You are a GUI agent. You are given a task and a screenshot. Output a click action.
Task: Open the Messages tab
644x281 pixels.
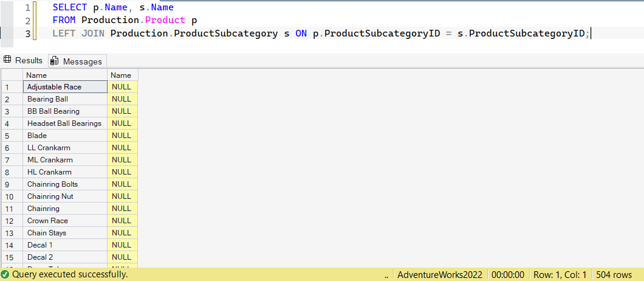pyautogui.click(x=77, y=61)
